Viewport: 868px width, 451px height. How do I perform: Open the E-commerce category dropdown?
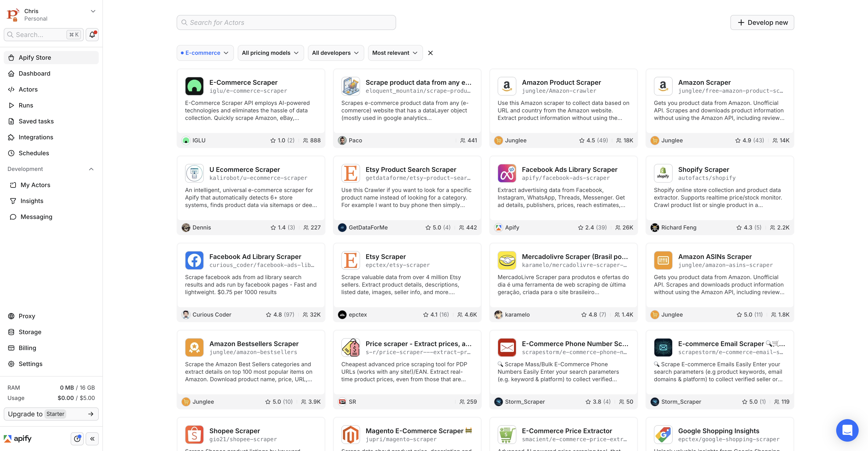(205, 53)
